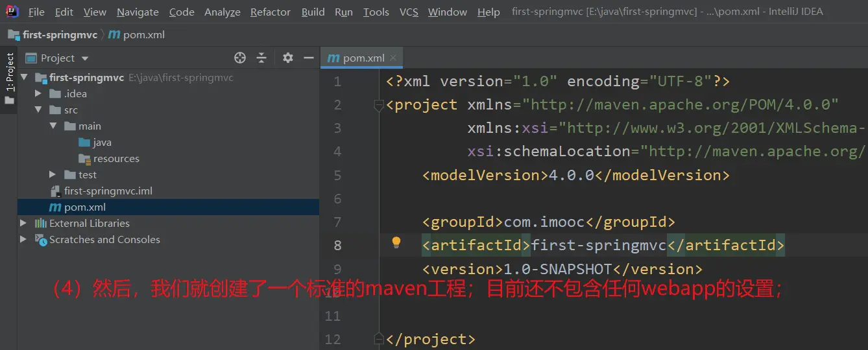Click the library icon of External Libraries
The height and width of the screenshot is (350, 868).
coord(41,224)
